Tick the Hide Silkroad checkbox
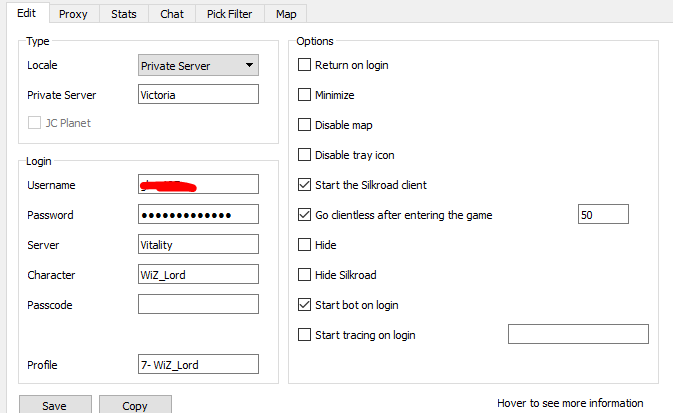The width and height of the screenshot is (673, 413). tap(305, 275)
